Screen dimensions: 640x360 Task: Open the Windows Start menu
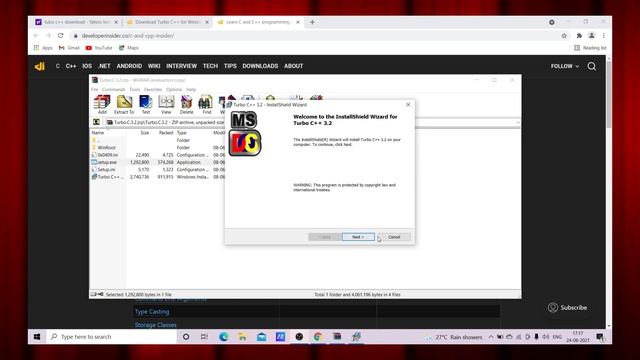37,337
